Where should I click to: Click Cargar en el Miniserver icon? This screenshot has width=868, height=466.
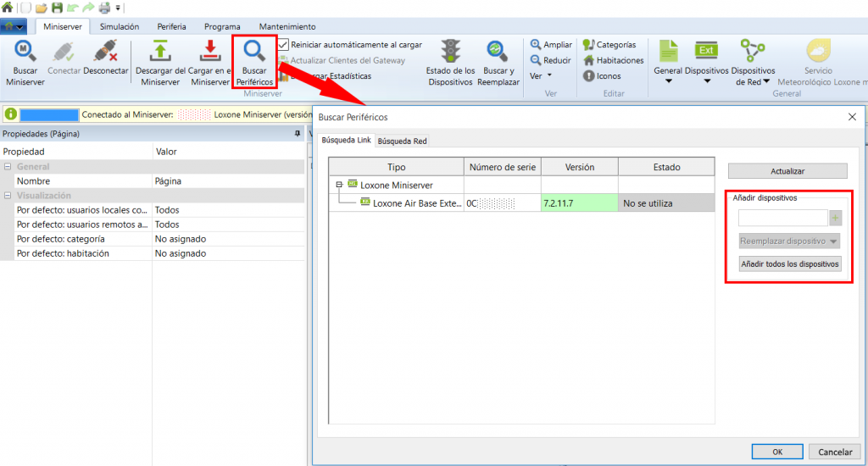pos(209,52)
